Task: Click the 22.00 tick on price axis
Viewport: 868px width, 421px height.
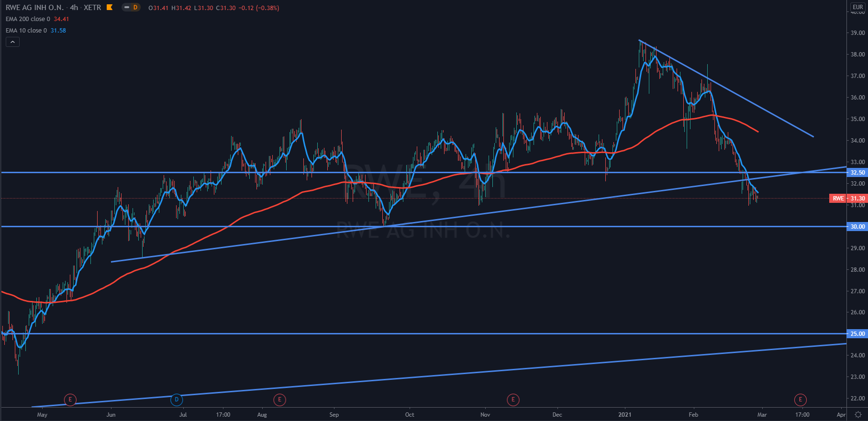Action: tap(857, 398)
